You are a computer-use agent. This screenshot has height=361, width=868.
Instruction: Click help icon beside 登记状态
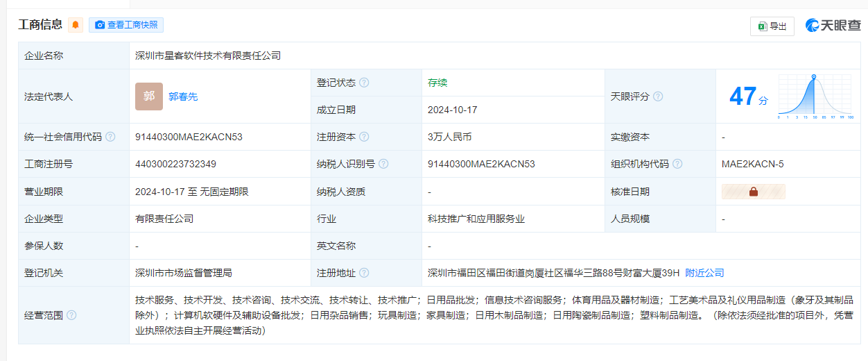pyautogui.click(x=364, y=83)
